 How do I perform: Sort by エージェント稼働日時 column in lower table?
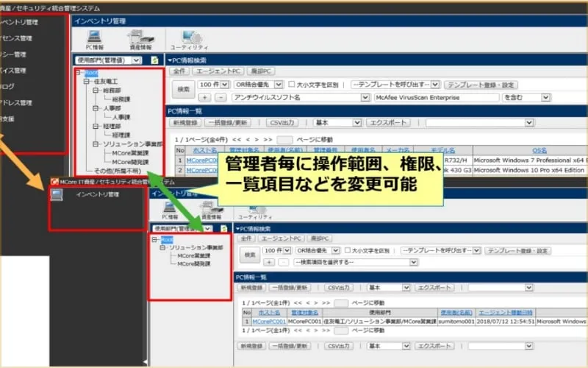[x=505, y=312]
